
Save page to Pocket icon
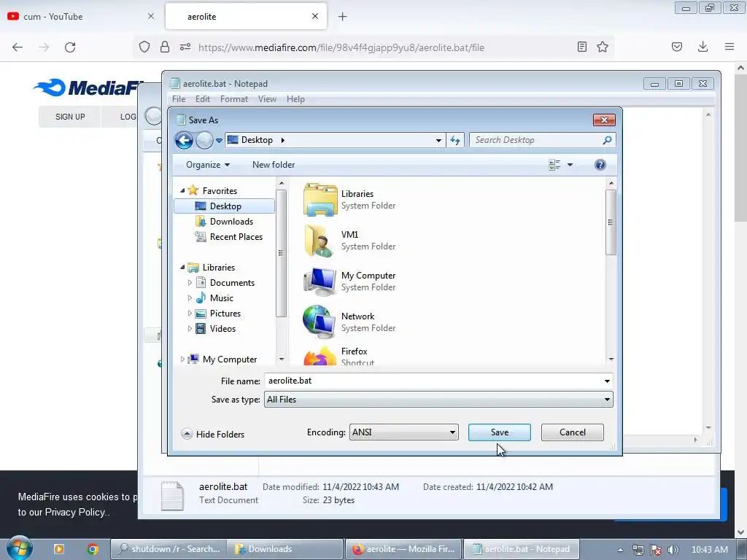677,47
